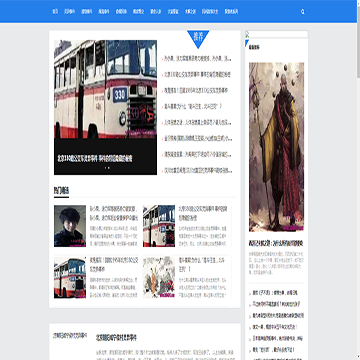
Task: Open the bold title below the monk illustration
Action: (276, 244)
